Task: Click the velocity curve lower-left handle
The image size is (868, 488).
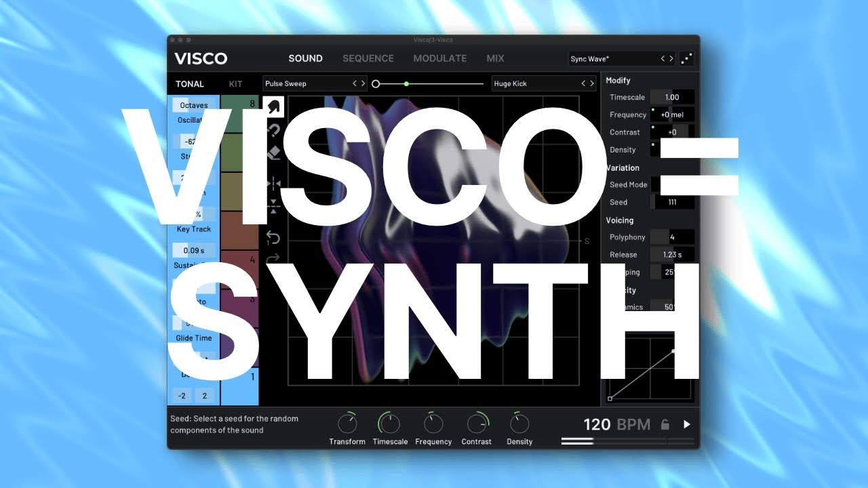Action: [610, 399]
